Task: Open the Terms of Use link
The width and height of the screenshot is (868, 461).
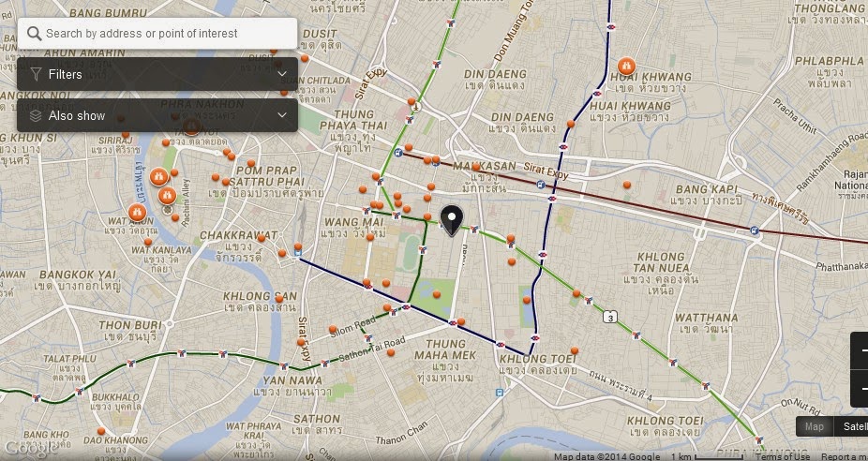Action: [x=782, y=456]
